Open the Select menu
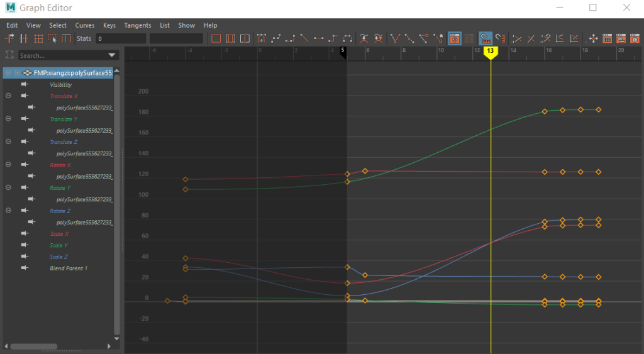Screen dimensions: 644x354 tap(58, 25)
